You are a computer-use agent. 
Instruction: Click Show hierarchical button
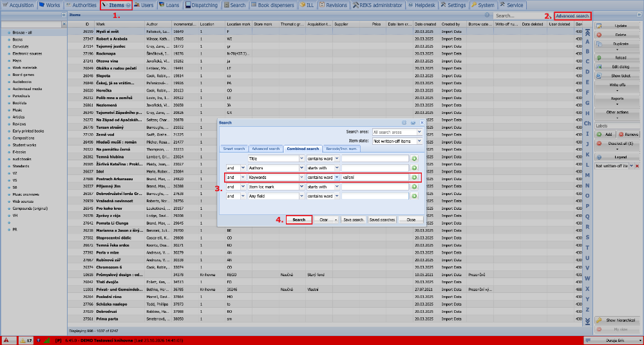(618, 321)
